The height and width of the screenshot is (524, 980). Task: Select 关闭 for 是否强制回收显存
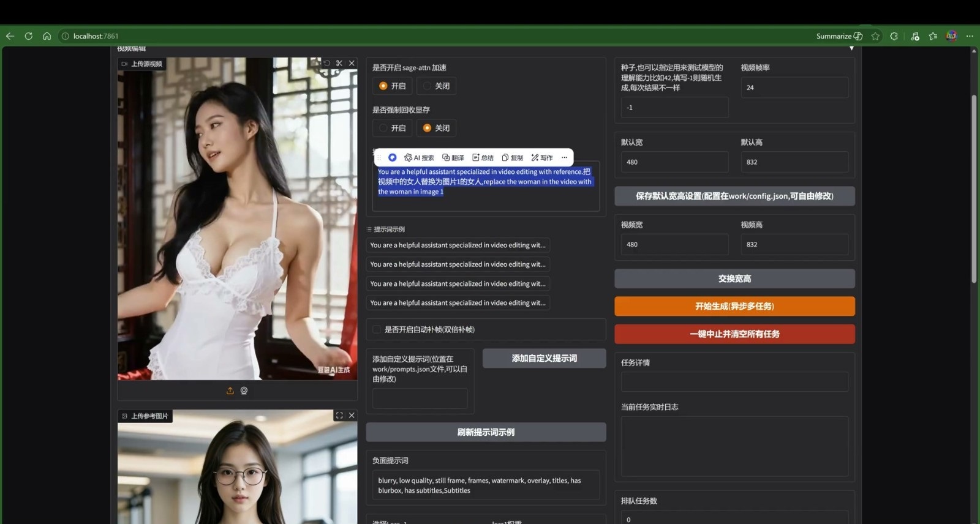click(436, 128)
